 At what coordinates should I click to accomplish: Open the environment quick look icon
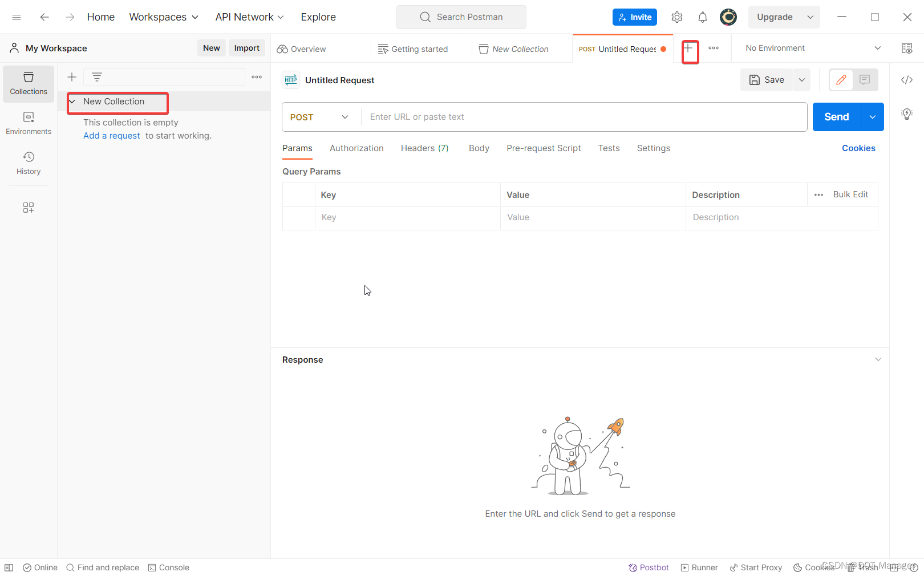click(907, 48)
